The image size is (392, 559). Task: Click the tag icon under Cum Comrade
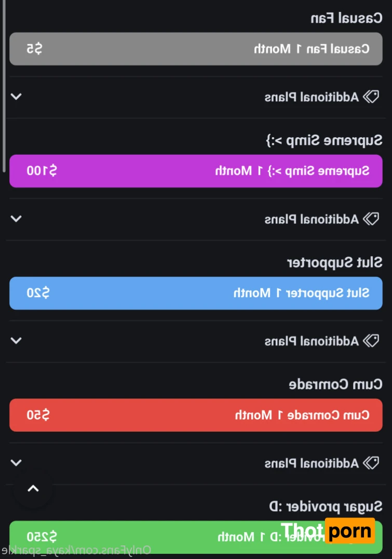(371, 462)
